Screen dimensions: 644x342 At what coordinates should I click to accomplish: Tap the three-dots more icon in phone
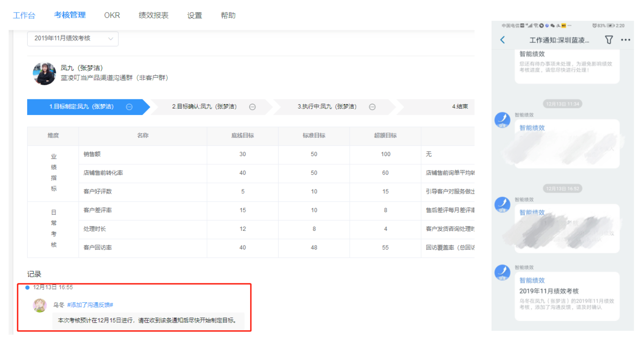tap(625, 40)
